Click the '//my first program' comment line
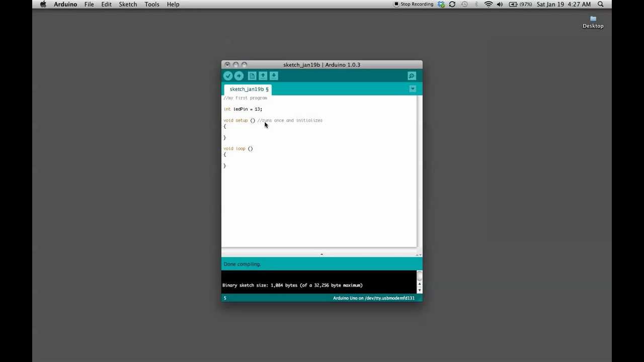The image size is (644, 362). pos(246,98)
